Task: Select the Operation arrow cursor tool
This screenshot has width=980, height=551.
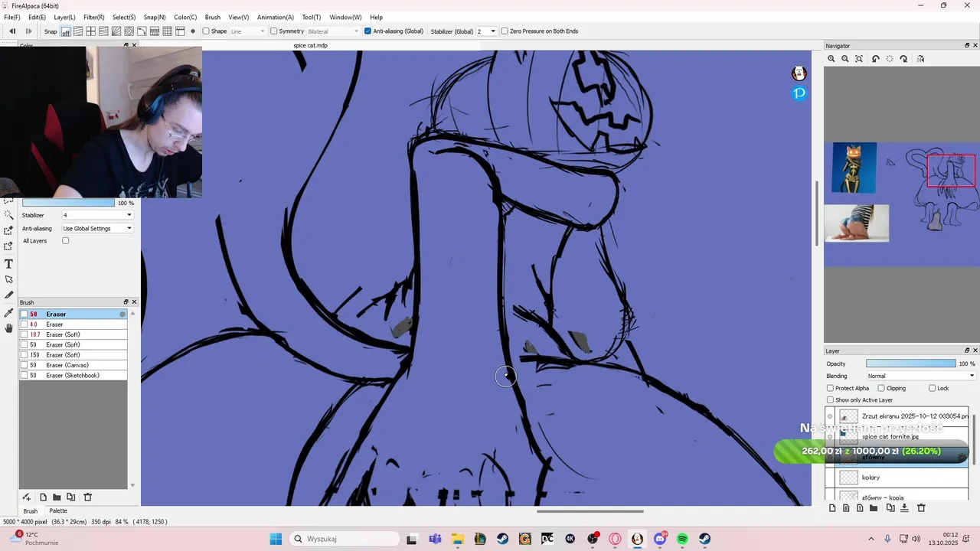Action: (8, 279)
